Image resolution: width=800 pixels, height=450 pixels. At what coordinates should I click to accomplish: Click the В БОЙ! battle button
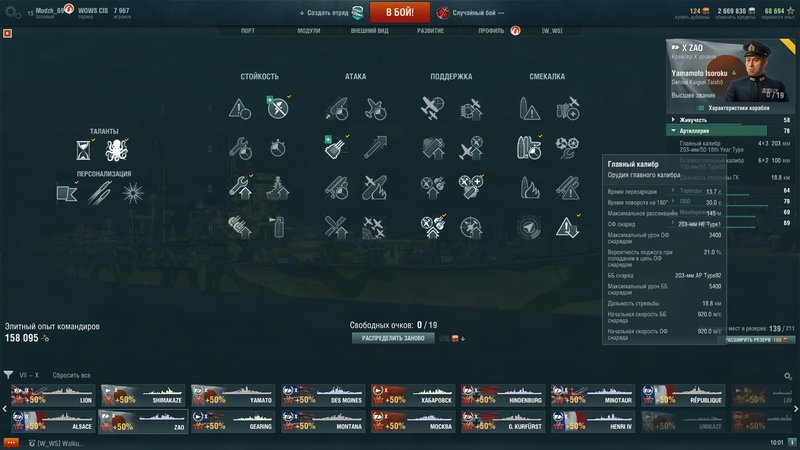399,12
